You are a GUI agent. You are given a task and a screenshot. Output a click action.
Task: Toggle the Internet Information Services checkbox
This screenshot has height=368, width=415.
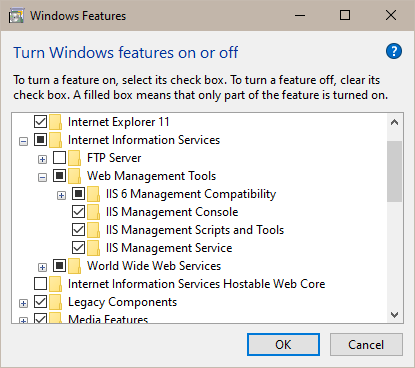pyautogui.click(x=40, y=139)
